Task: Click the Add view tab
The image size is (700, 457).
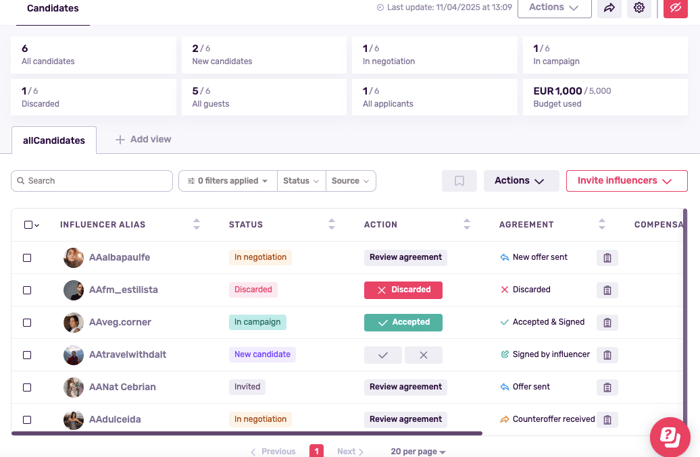Action: click(x=143, y=140)
